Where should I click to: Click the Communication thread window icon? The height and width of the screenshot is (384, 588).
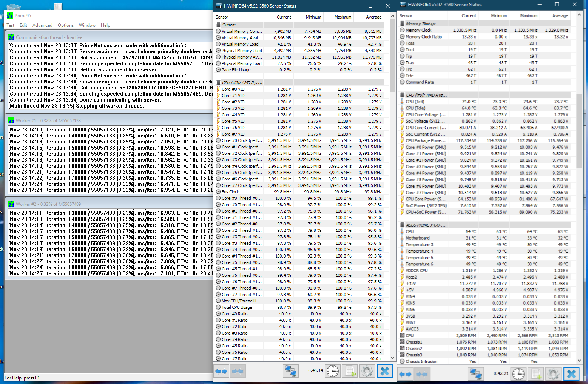[11, 37]
